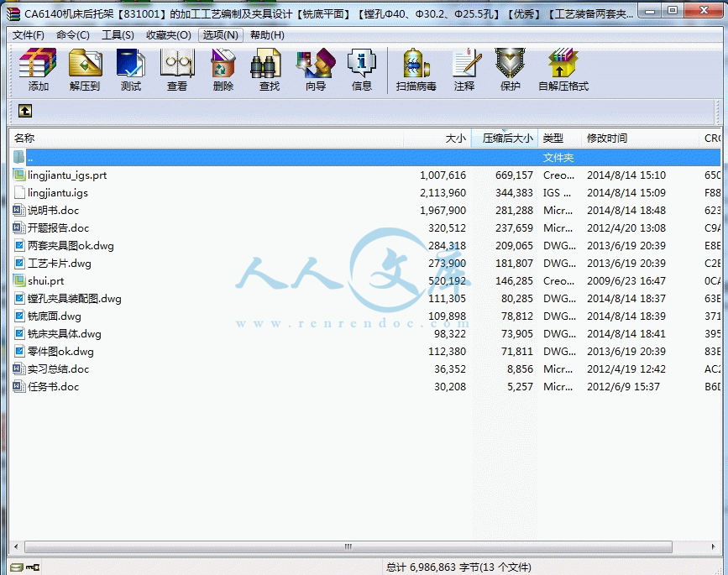Click compressed size 669,157
This screenshot has width=728, height=575.
point(514,175)
